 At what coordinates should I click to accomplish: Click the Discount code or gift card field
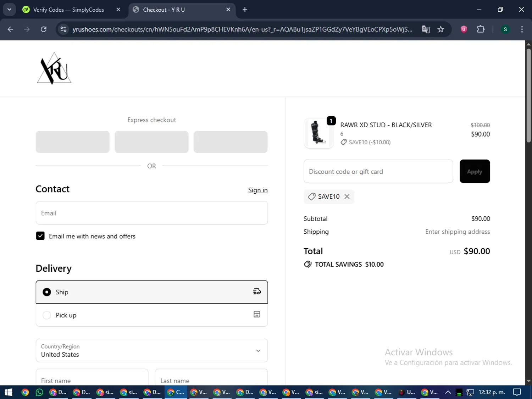click(x=378, y=171)
